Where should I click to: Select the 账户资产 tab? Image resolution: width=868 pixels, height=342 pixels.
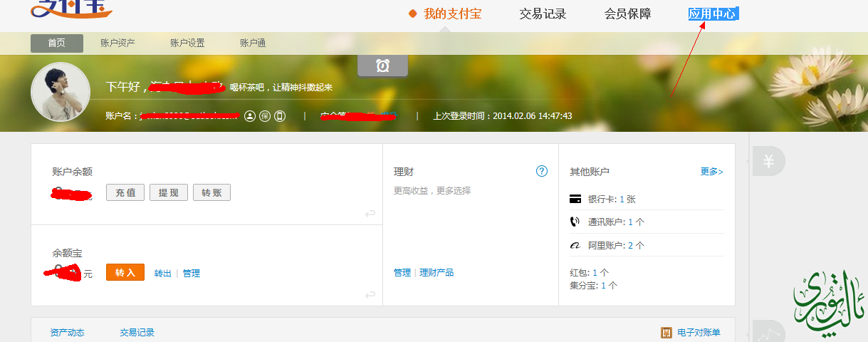tap(117, 43)
